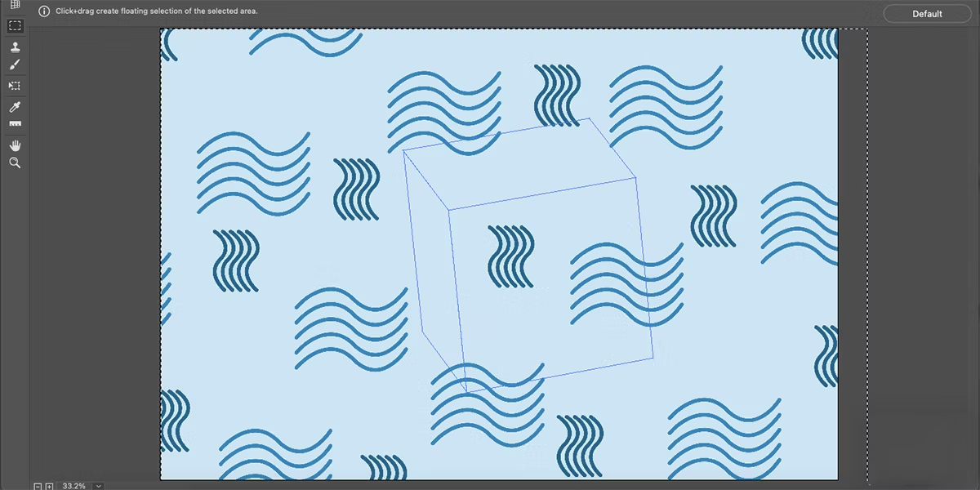Activate the Brush tool
The width and height of the screenshot is (980, 490).
[15, 65]
